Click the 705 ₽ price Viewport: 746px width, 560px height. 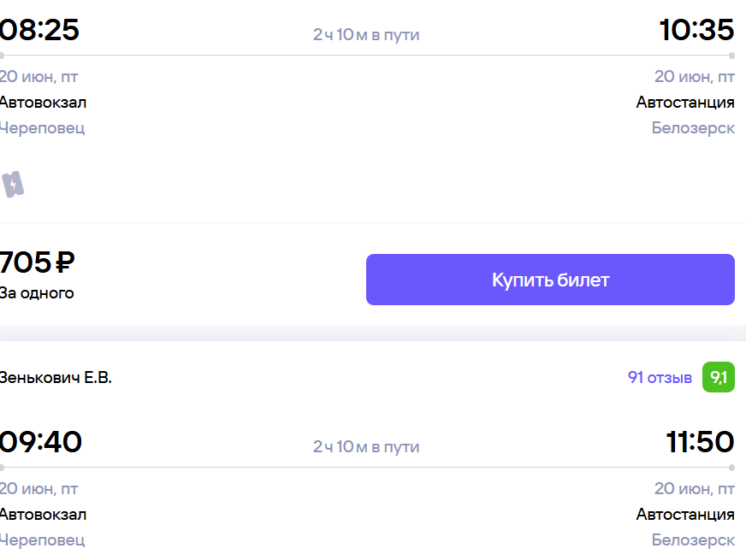click(x=37, y=262)
